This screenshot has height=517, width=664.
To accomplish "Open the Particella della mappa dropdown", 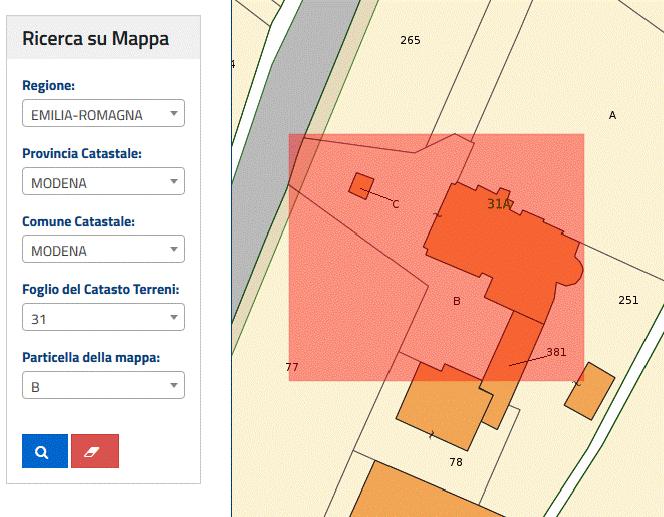I will coord(102,386).
